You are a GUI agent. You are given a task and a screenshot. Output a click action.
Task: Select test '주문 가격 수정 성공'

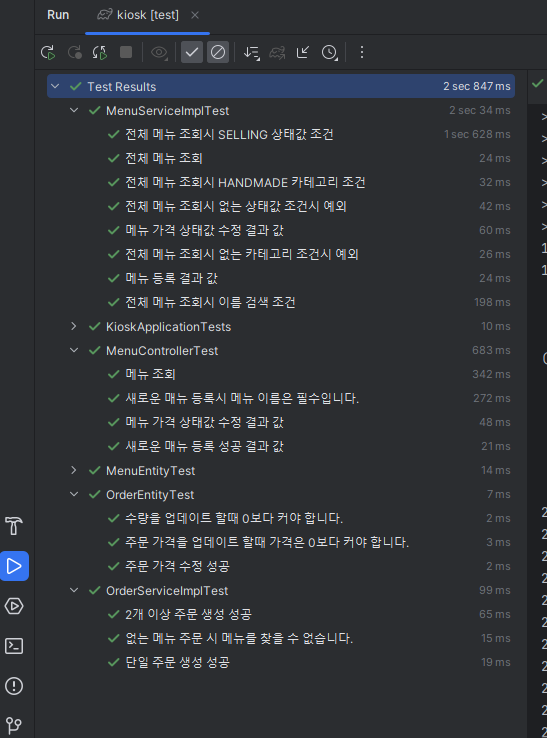281,567
